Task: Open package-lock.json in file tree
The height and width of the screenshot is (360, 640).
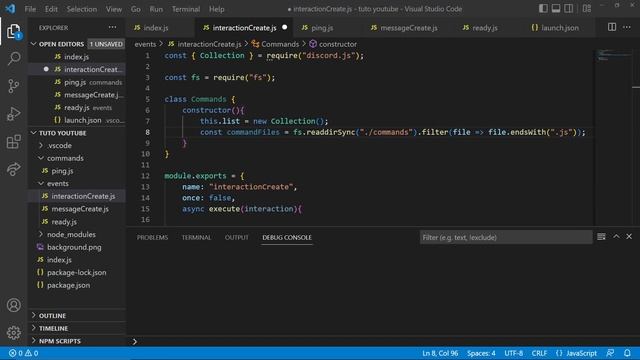Action: click(76, 272)
